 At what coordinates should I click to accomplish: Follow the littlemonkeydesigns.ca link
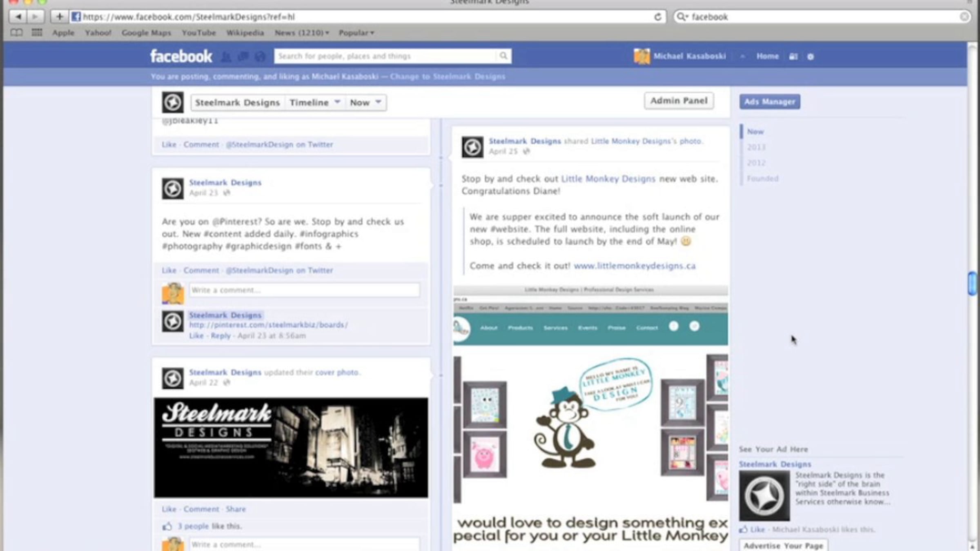tap(634, 266)
